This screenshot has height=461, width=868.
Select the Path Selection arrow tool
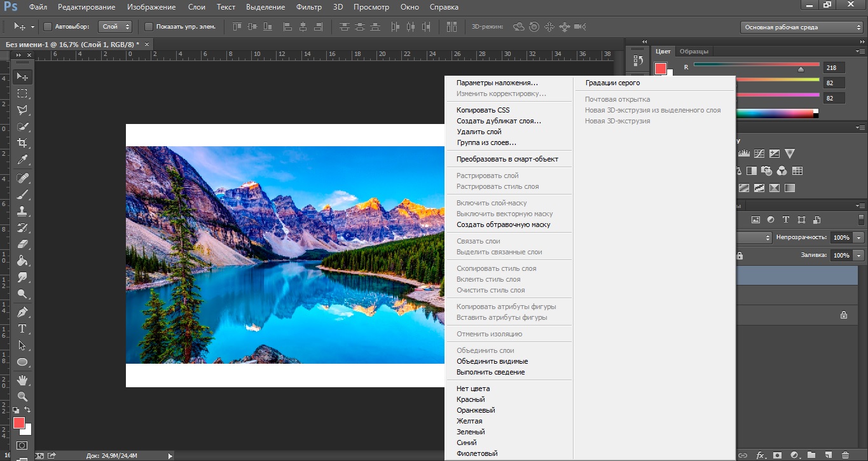[x=22, y=345]
